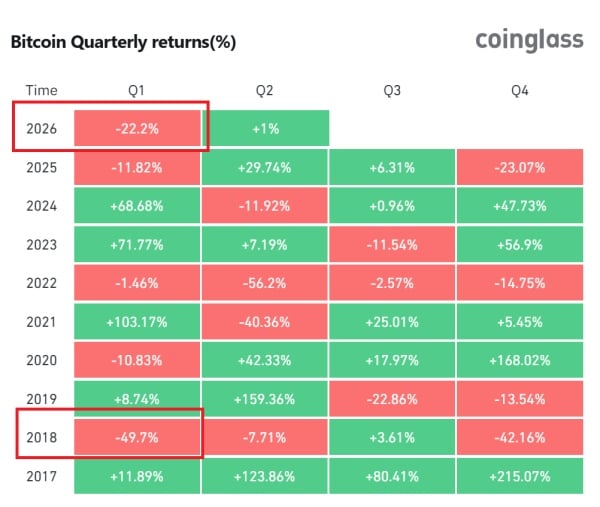The width and height of the screenshot is (600, 507).
Task: Select the 2023 year row label
Action: tap(42, 244)
